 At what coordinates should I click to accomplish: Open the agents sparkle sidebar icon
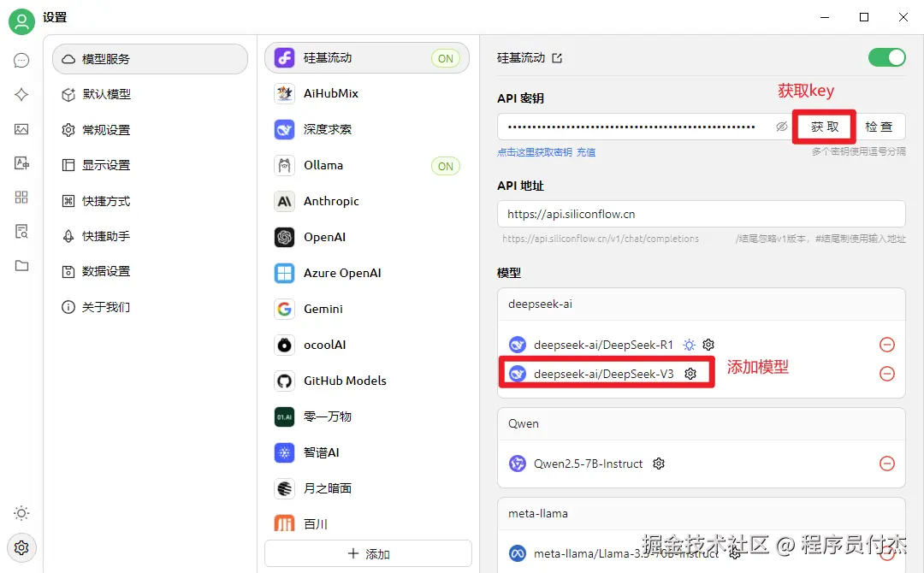pos(21,95)
